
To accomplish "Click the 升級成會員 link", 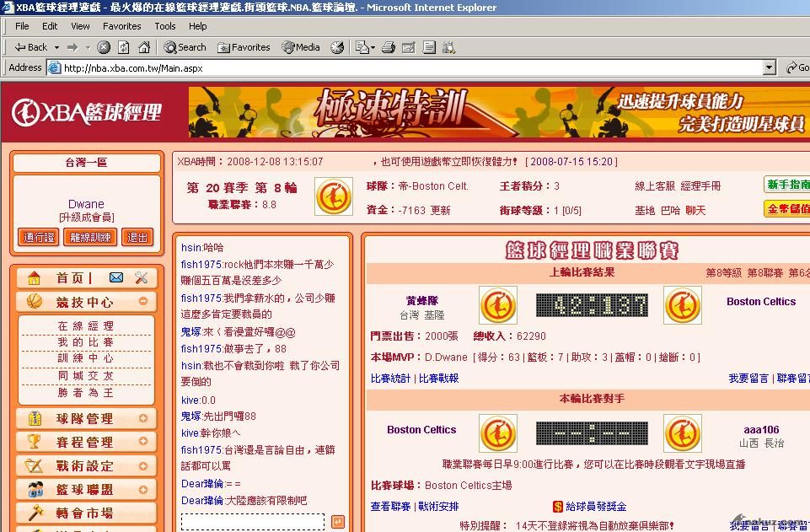I will click(x=86, y=218).
